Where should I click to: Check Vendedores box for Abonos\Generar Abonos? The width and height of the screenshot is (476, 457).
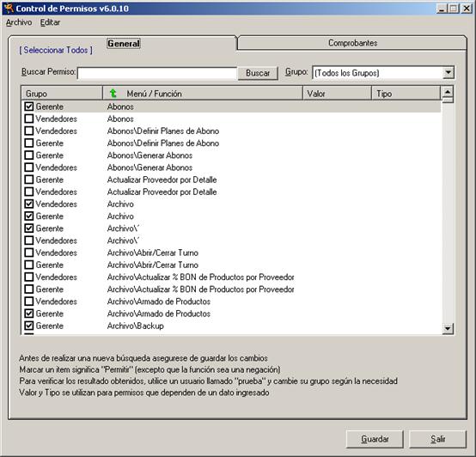tap(29, 168)
